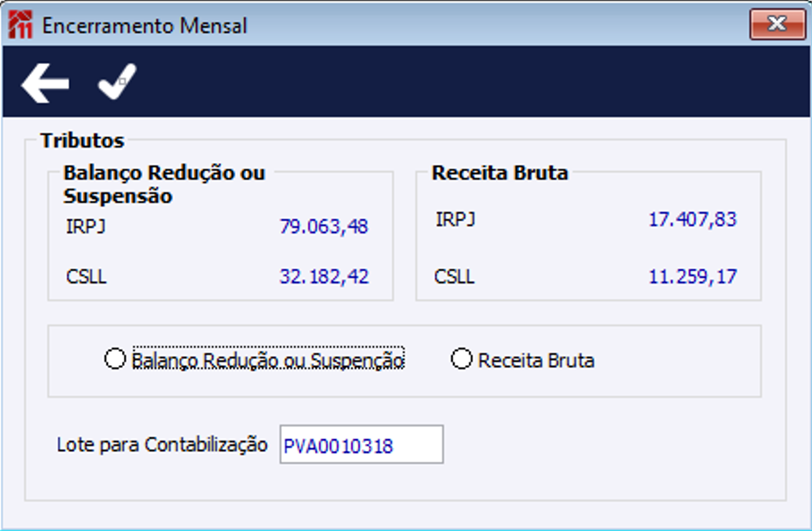Click the application icon in title bar

click(20, 25)
